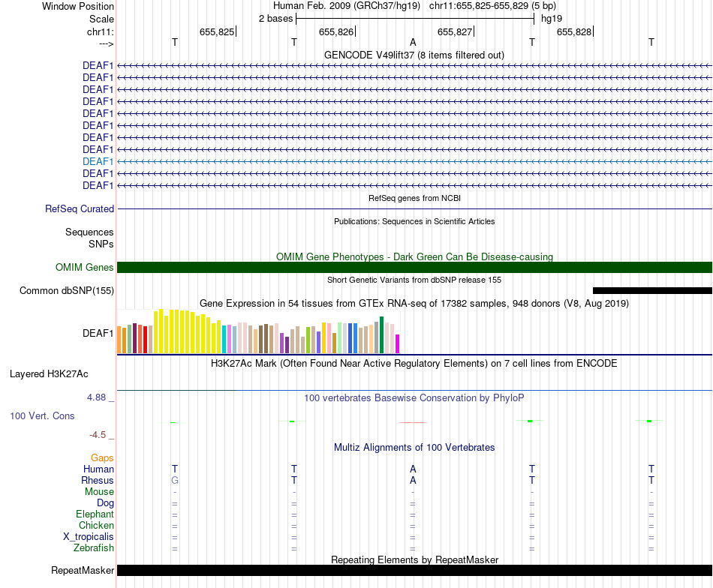Select the light-blue highlighted DEAF1 transcript label
Screen dimensions: 713x588
tap(98, 161)
